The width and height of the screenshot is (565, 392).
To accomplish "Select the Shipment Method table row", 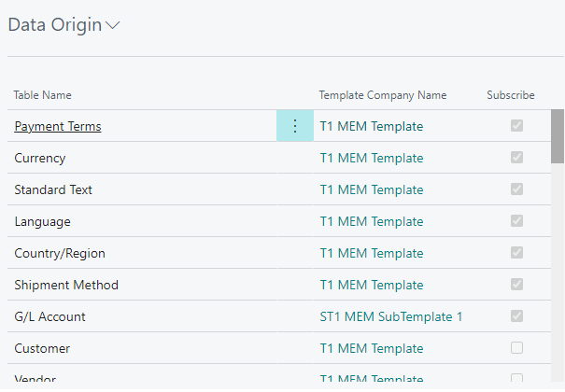I will point(66,285).
